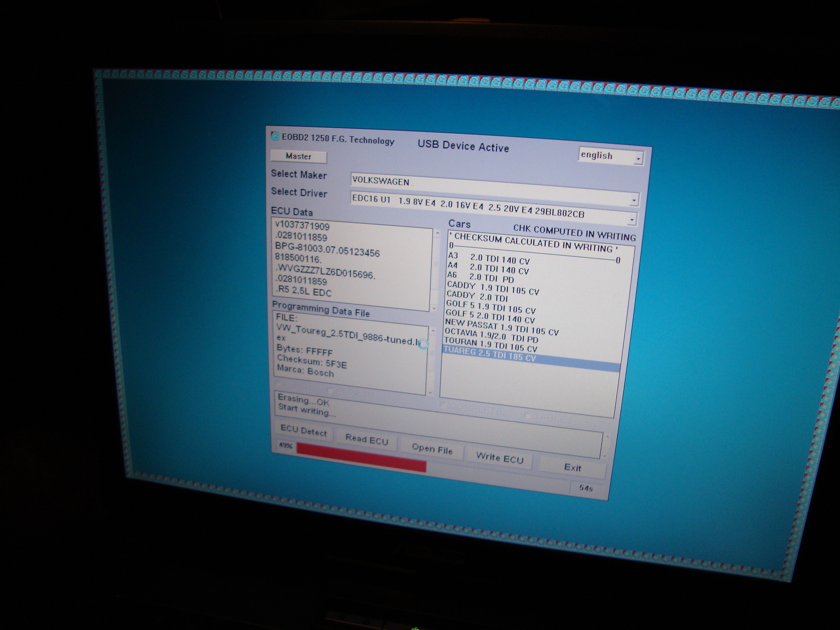This screenshot has height=630, width=840.
Task: Select highlighted TUAREG 2.5 TDI 185 CV
Action: (532, 358)
